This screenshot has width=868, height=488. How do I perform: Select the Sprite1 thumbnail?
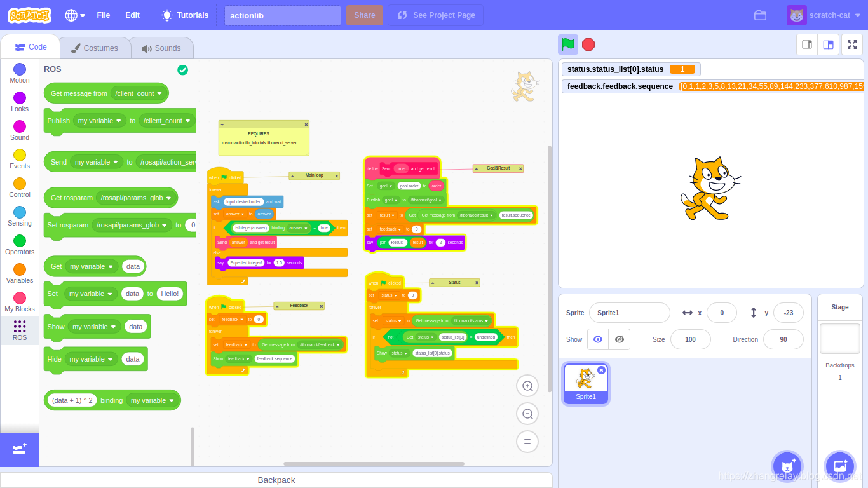coord(586,383)
